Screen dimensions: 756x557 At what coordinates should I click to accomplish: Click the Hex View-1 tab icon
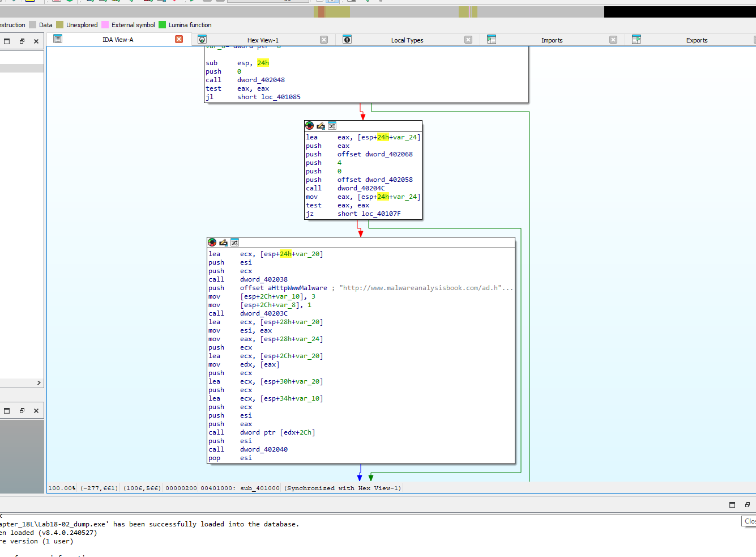[x=202, y=40]
